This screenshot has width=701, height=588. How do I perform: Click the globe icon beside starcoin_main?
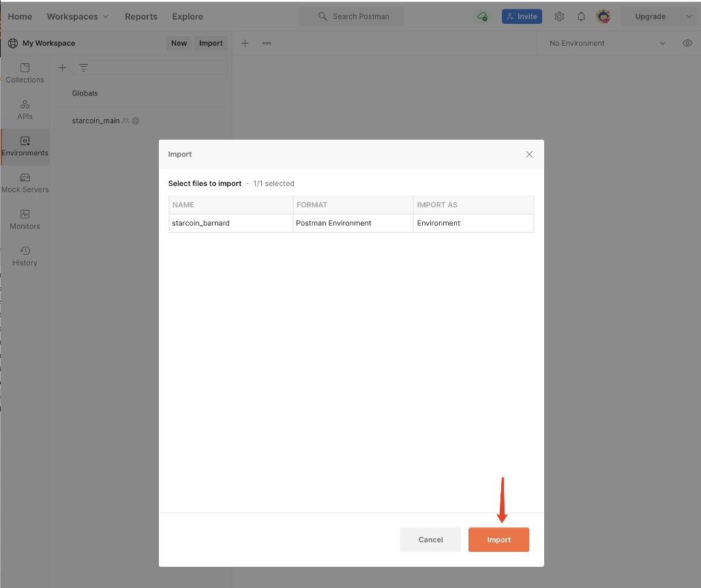(136, 121)
